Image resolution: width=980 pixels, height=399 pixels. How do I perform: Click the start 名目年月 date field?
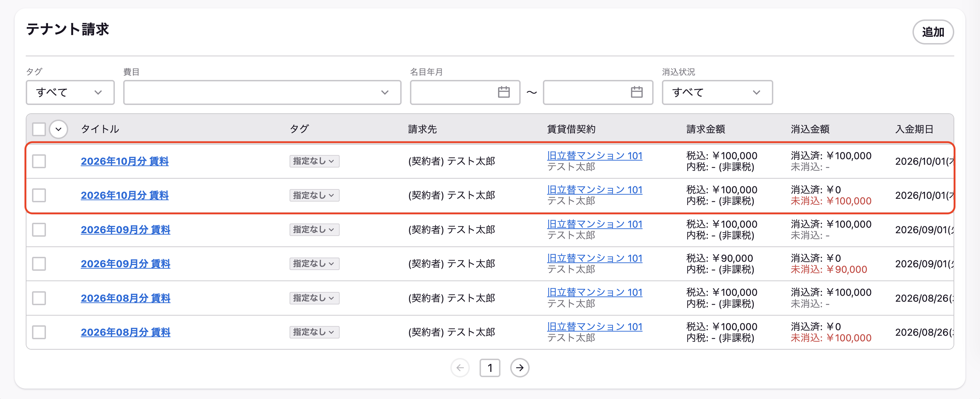[x=465, y=92]
